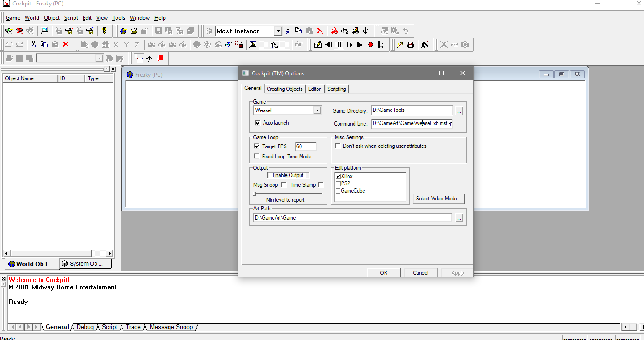This screenshot has width=644, height=340.
Task: Click the rotate gizmo icon in third toolbar
Action: [149, 58]
